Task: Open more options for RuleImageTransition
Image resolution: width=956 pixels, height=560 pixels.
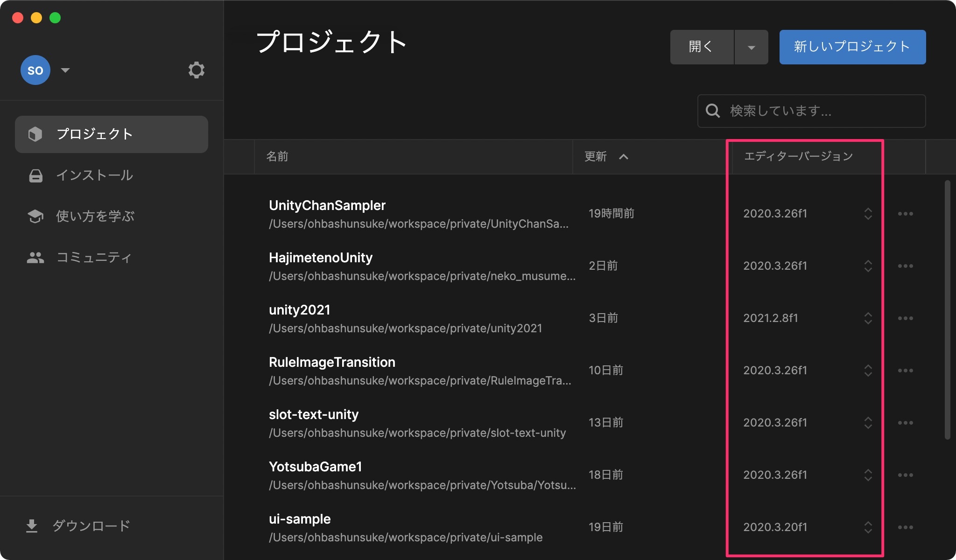Action: pos(905,371)
